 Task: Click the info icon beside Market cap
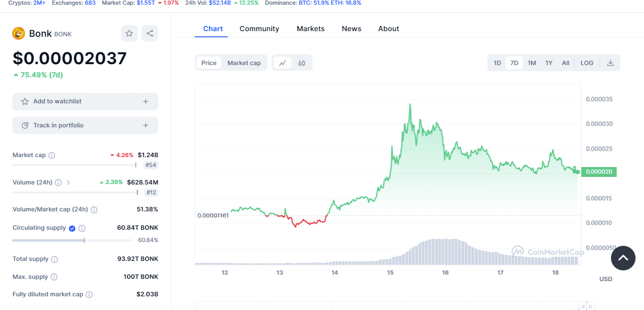point(52,155)
